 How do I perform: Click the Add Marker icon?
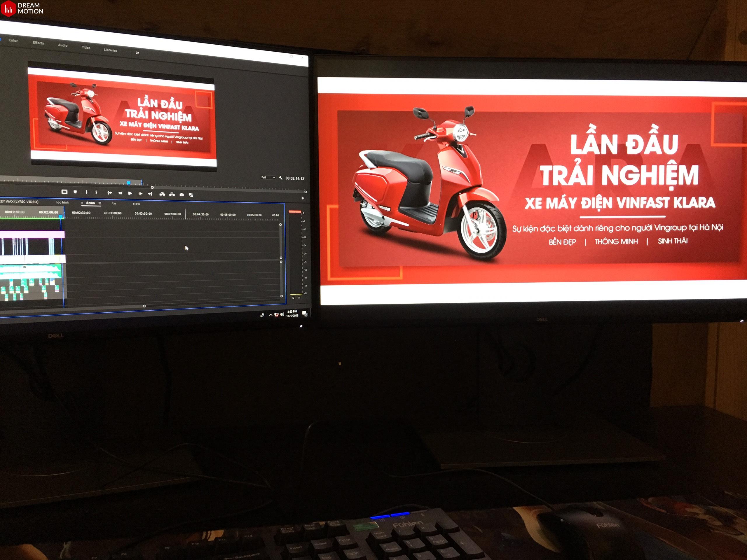pos(75,192)
